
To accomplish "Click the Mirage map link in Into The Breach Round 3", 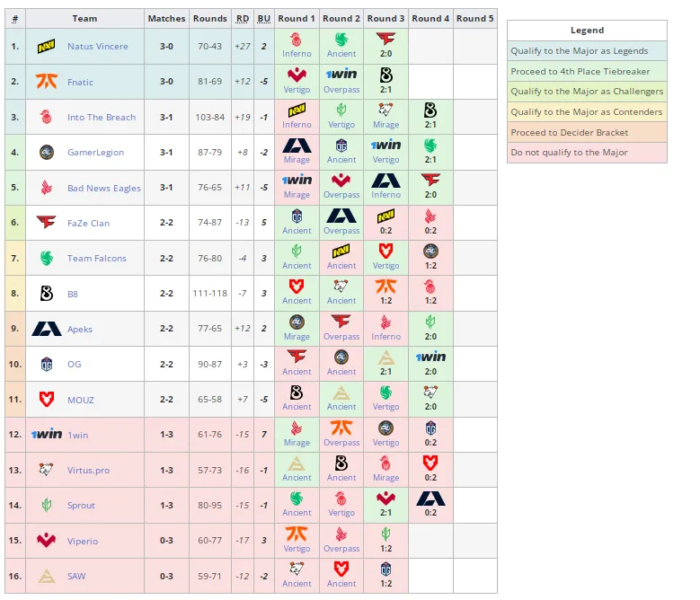I will click(x=385, y=125).
